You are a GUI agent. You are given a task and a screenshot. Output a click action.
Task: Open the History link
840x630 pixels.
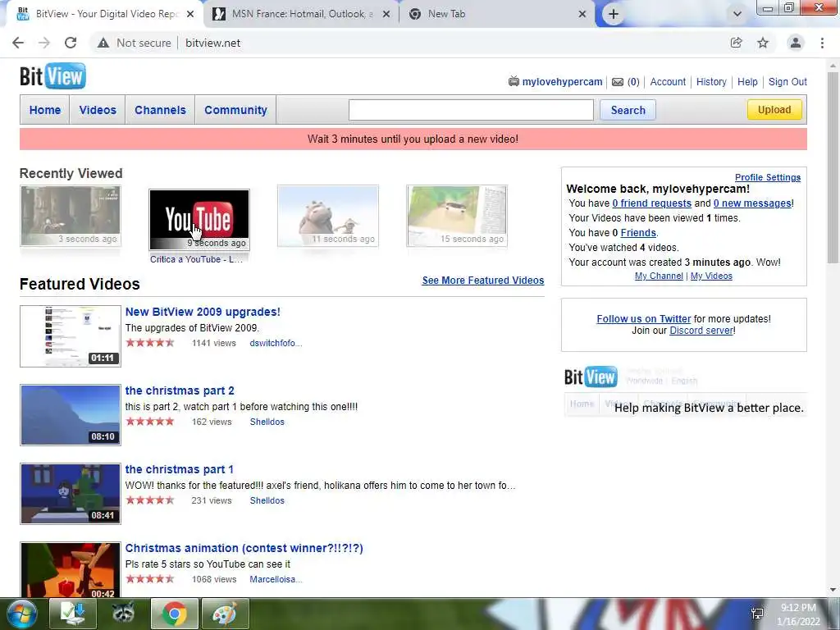pos(711,82)
